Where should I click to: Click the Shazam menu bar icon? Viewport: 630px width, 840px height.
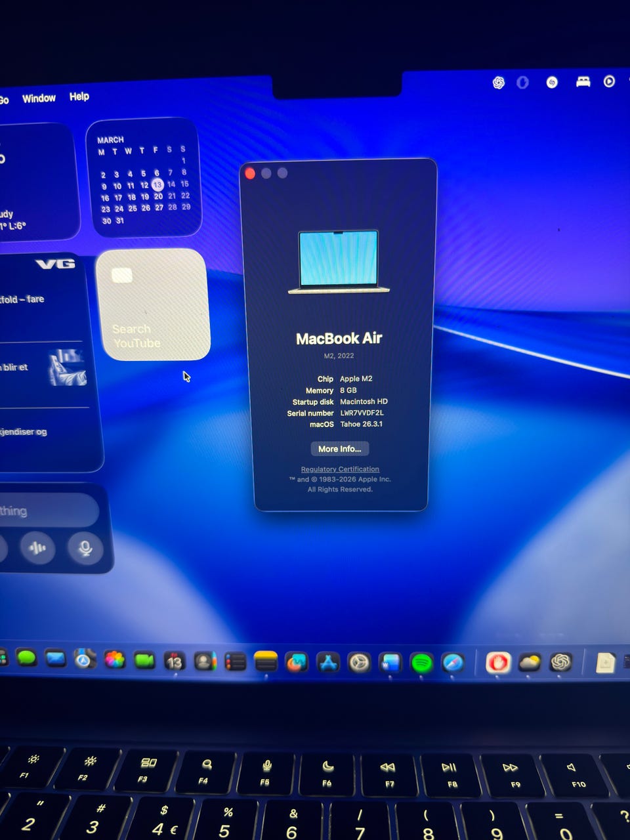[552, 82]
